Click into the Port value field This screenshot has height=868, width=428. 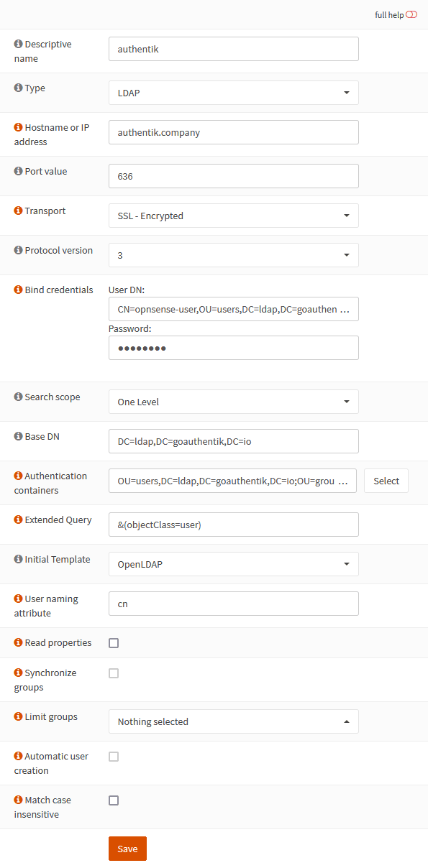(x=233, y=176)
